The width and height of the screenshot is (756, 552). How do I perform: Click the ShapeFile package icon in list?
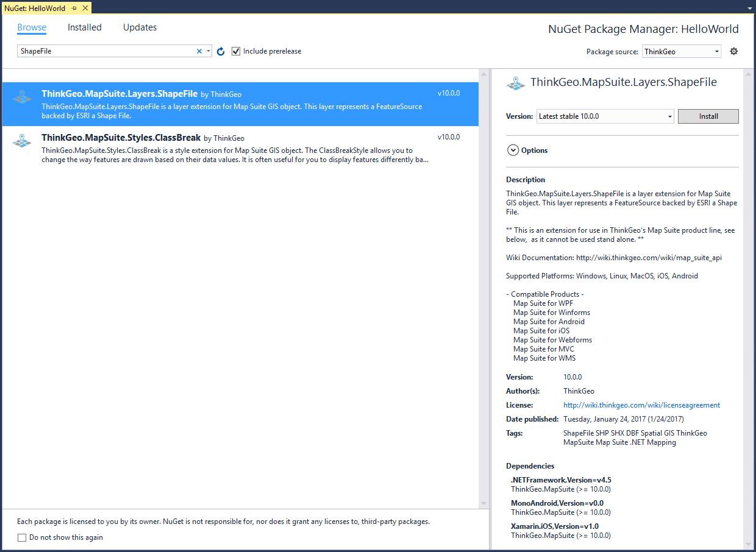click(x=22, y=96)
